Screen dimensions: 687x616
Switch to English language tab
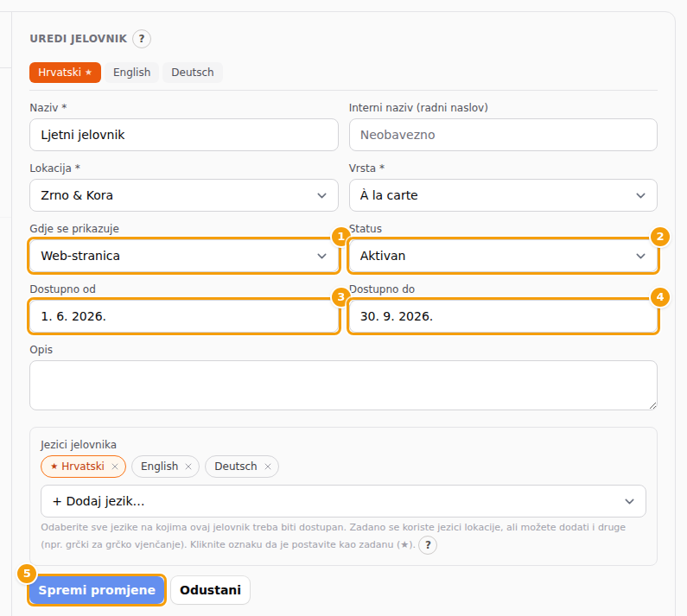click(x=132, y=73)
